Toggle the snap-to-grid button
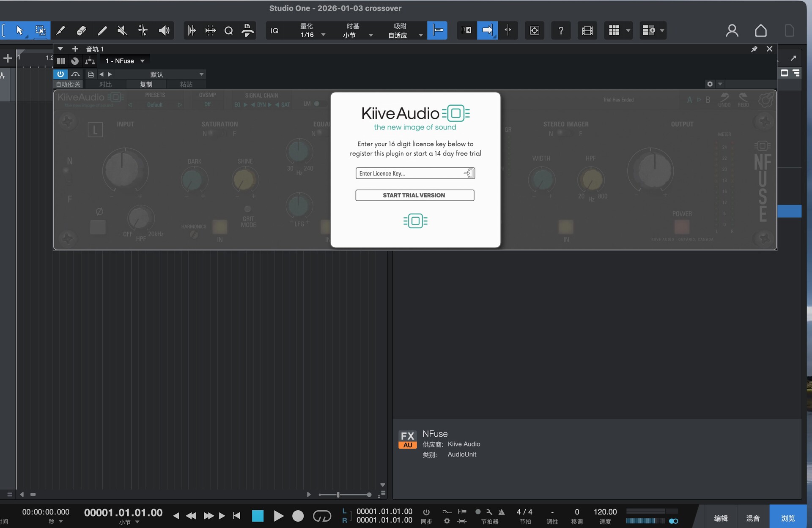This screenshot has height=528, width=812. pyautogui.click(x=437, y=30)
